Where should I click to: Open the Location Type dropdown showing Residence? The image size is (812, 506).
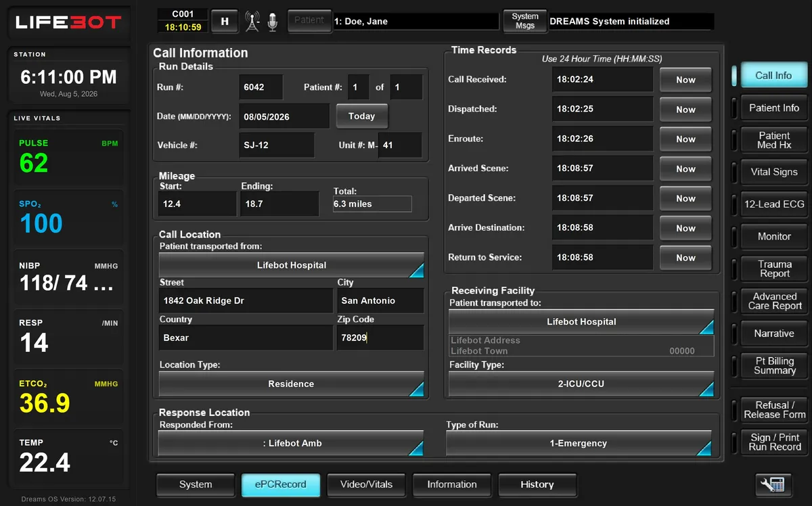click(292, 384)
